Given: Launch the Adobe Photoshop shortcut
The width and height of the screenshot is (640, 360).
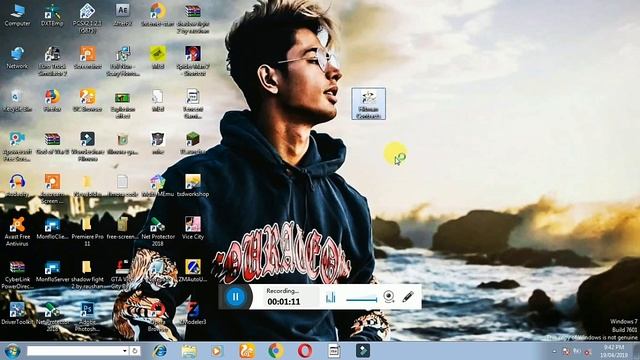Looking at the screenshot, I should (87, 317).
